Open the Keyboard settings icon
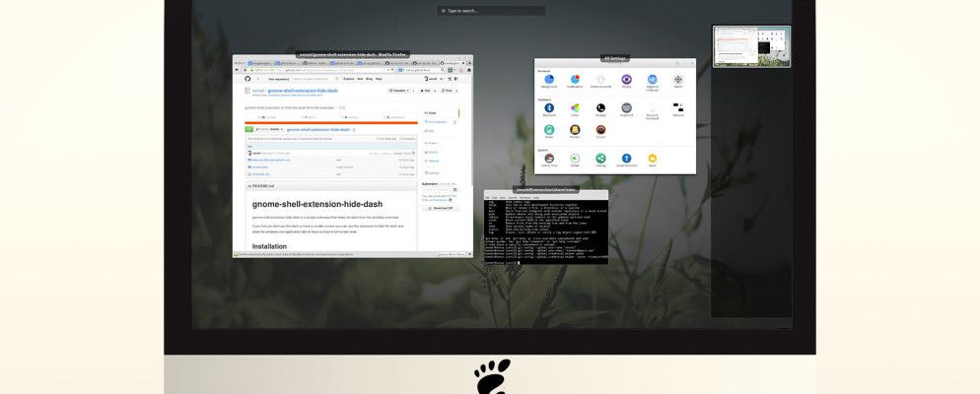The image size is (980, 394). coord(626,110)
